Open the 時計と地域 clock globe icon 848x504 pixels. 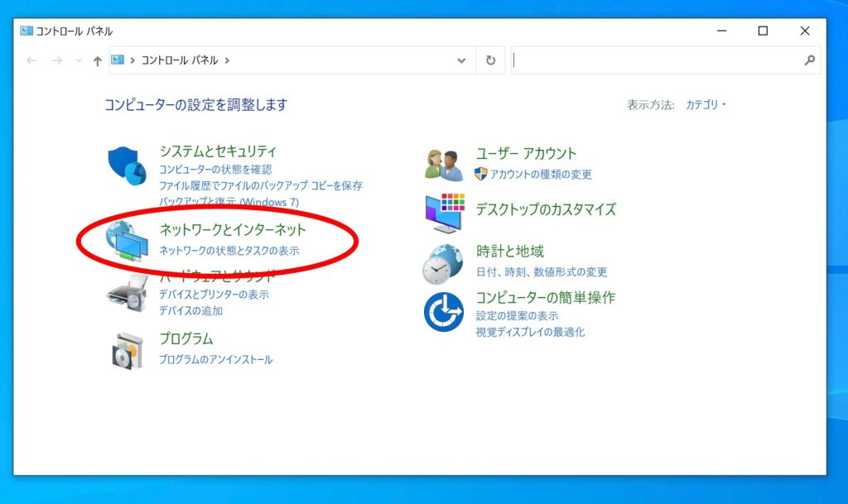click(443, 264)
